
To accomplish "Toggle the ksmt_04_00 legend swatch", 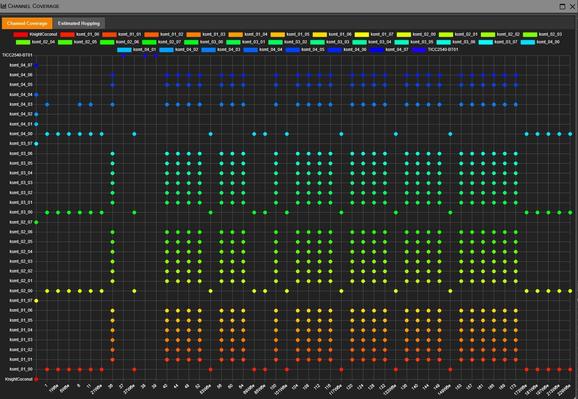I will pos(527,42).
